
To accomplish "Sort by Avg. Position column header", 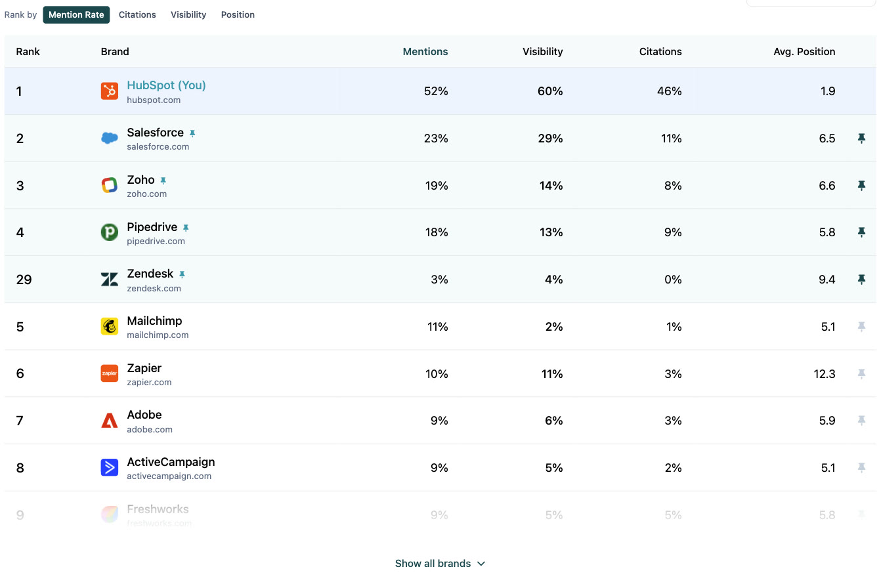I will tap(804, 52).
